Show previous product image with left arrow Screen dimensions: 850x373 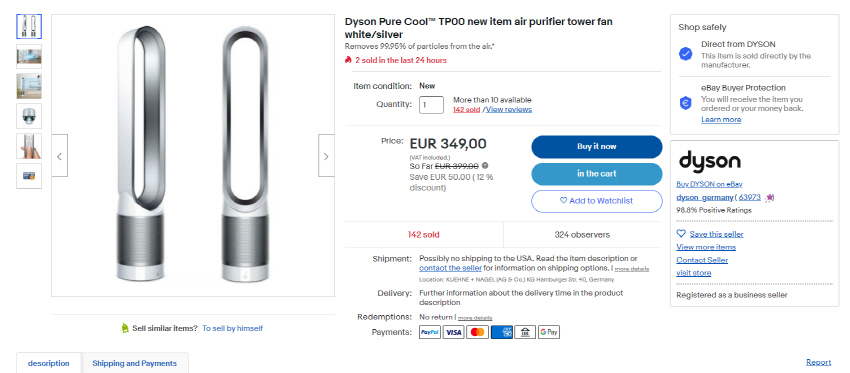pos(60,156)
